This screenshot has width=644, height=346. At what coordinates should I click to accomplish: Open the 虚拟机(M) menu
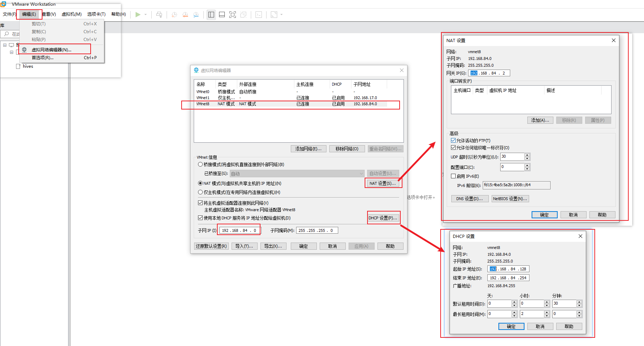click(x=71, y=14)
